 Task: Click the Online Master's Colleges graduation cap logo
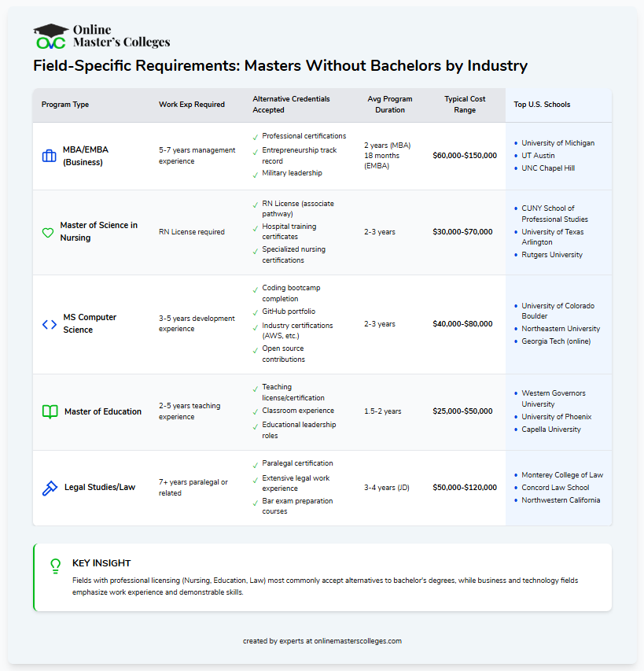tap(50, 36)
